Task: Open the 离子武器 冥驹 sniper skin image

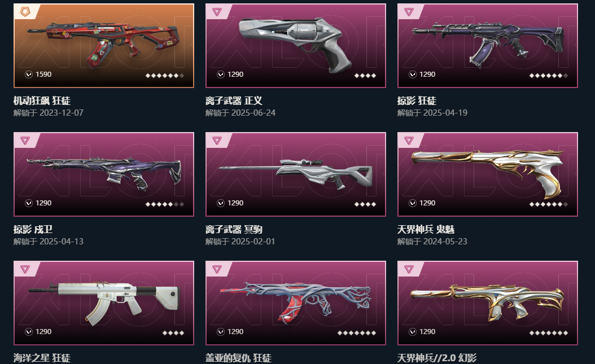Action: click(296, 174)
